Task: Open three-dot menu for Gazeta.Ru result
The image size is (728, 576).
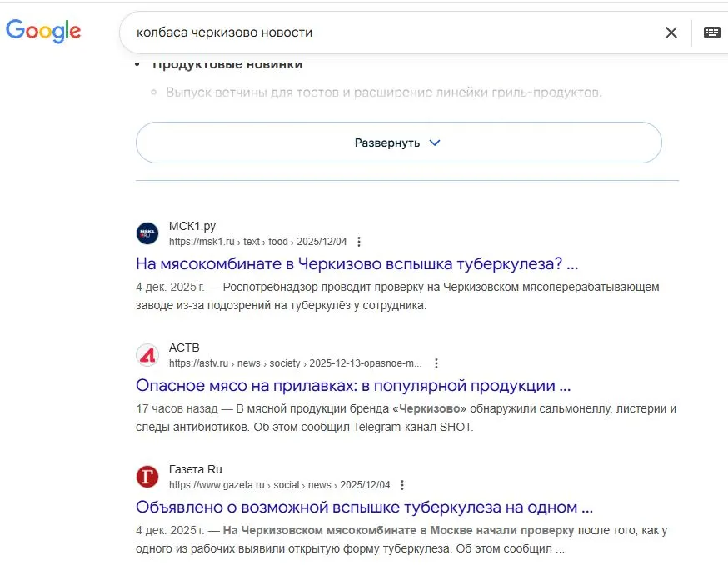Action: [x=402, y=485]
